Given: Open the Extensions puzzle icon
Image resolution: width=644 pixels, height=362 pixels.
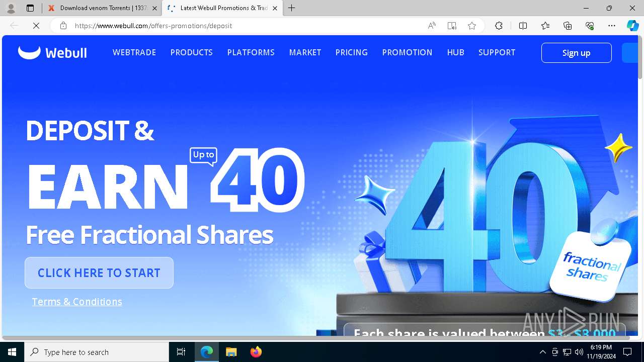Looking at the screenshot, I should tap(499, 26).
